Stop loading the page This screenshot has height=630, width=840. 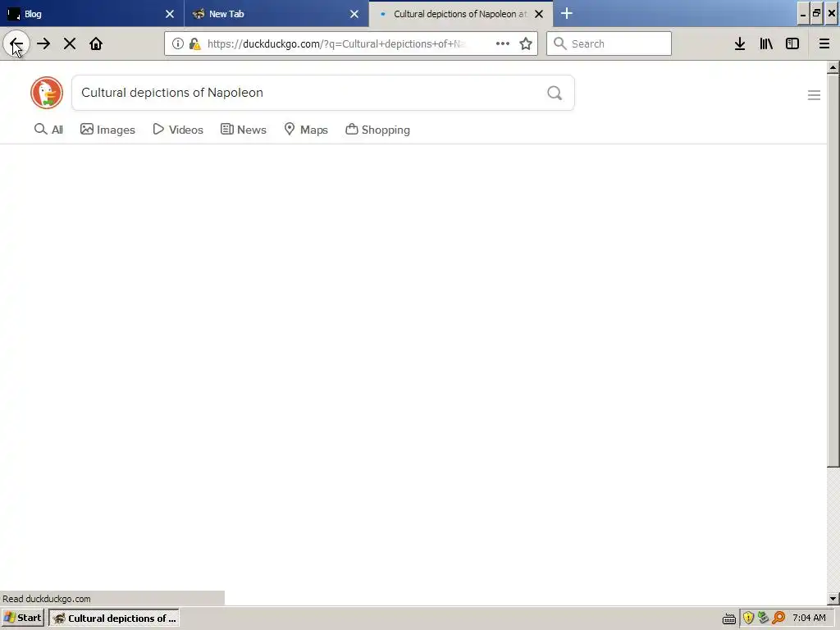70,44
